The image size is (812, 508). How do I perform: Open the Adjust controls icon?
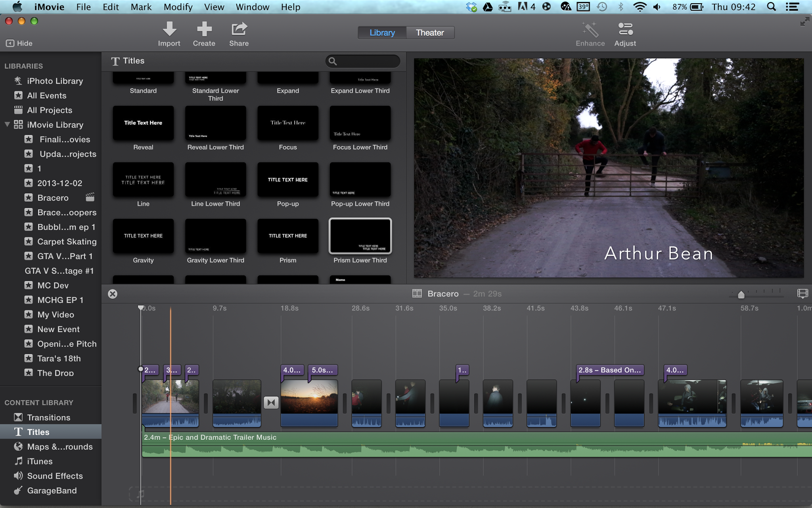tap(625, 29)
